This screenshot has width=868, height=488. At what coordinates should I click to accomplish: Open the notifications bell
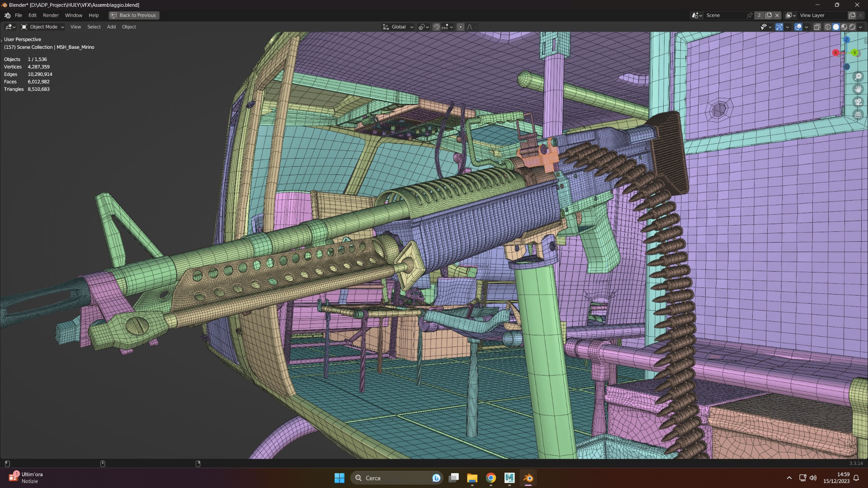856,478
